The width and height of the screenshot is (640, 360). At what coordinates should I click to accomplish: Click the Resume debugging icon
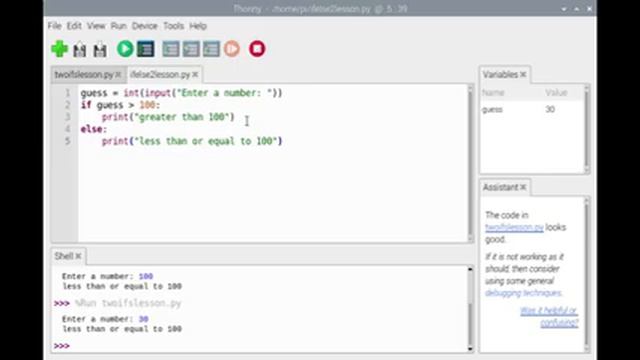pos(232,49)
